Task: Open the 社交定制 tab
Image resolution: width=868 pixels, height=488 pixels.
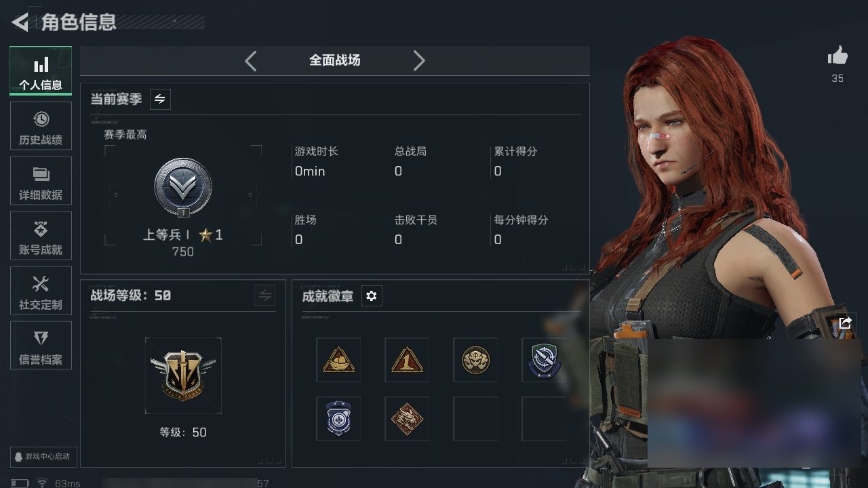Action: pos(41,291)
